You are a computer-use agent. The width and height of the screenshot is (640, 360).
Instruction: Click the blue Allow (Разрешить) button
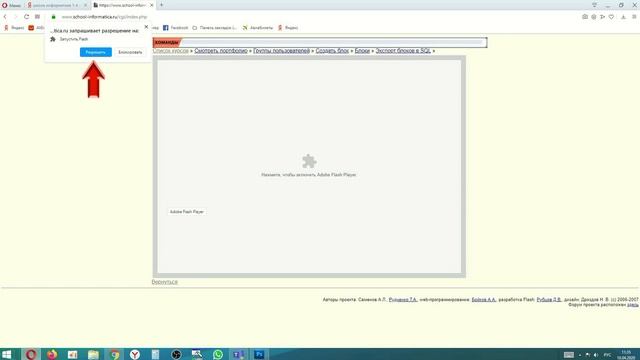click(96, 52)
